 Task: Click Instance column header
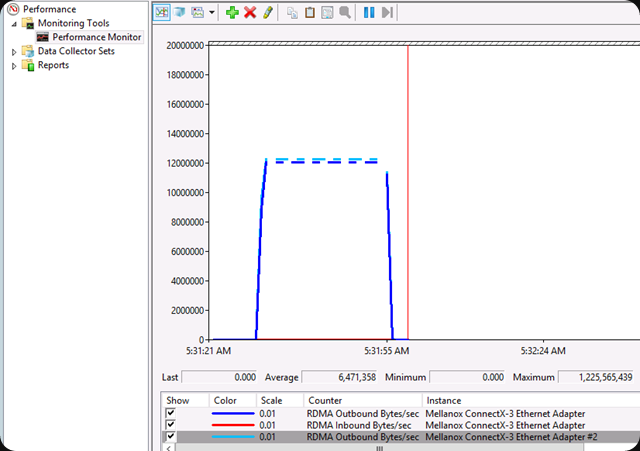pos(531,400)
